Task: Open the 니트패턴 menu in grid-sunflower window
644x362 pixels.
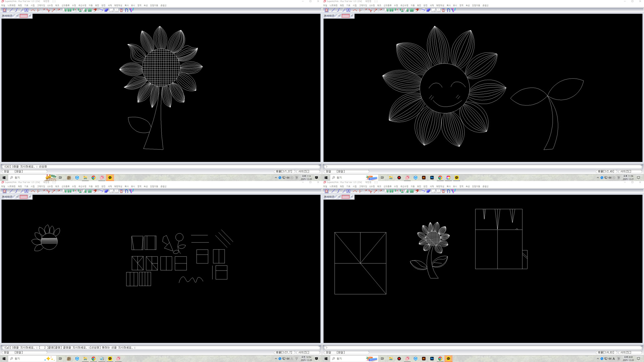Action: (11, 5)
